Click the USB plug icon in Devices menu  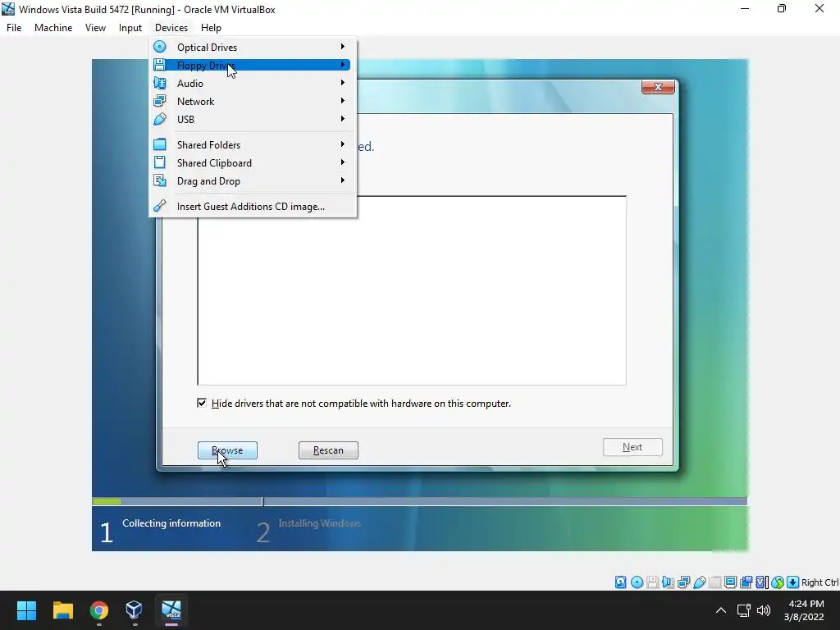160,119
